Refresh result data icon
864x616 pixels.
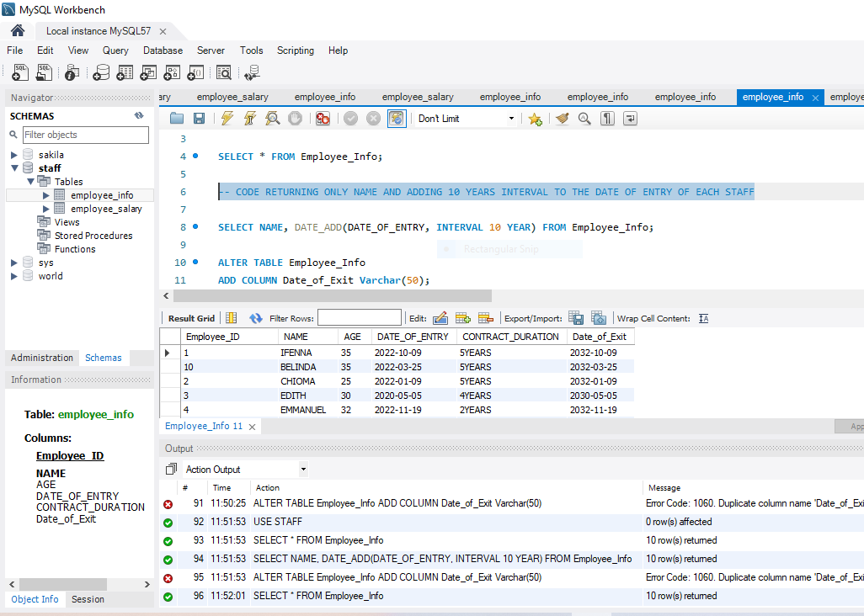(256, 318)
